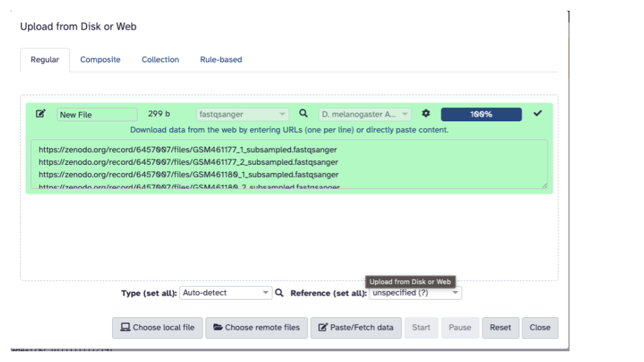
Task: Expand the unspecified (?) reference dropdown
Action: pyautogui.click(x=415, y=293)
